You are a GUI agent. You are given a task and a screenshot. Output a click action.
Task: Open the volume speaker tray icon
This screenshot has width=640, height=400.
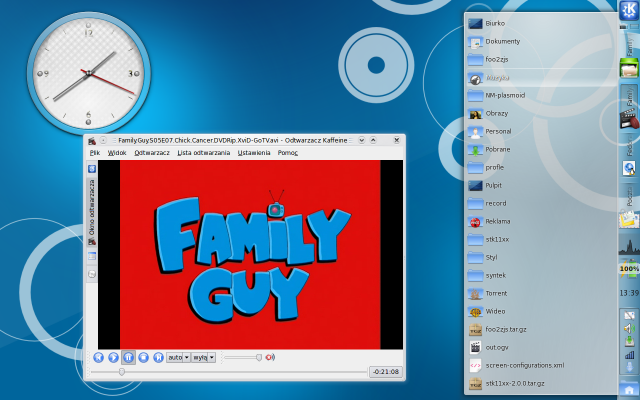click(x=629, y=328)
